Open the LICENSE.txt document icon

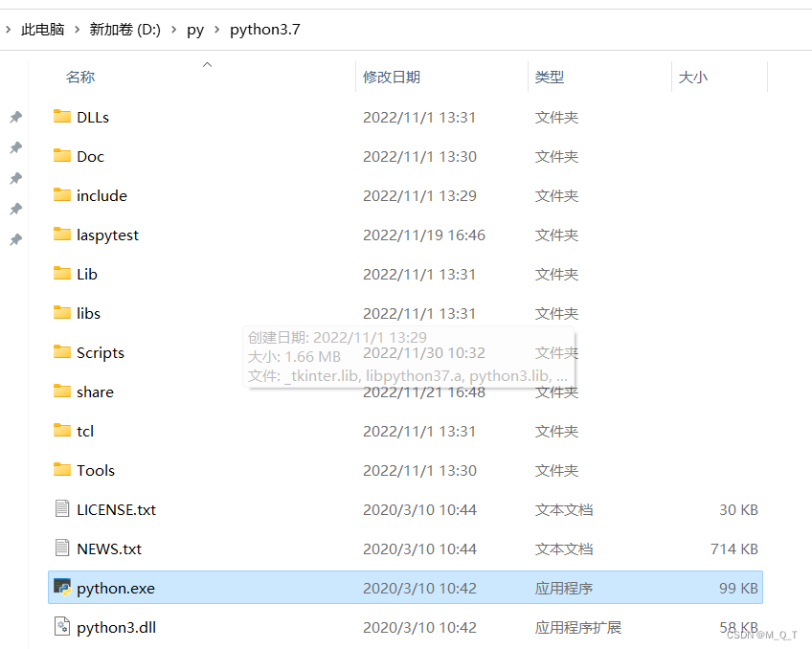(61, 509)
